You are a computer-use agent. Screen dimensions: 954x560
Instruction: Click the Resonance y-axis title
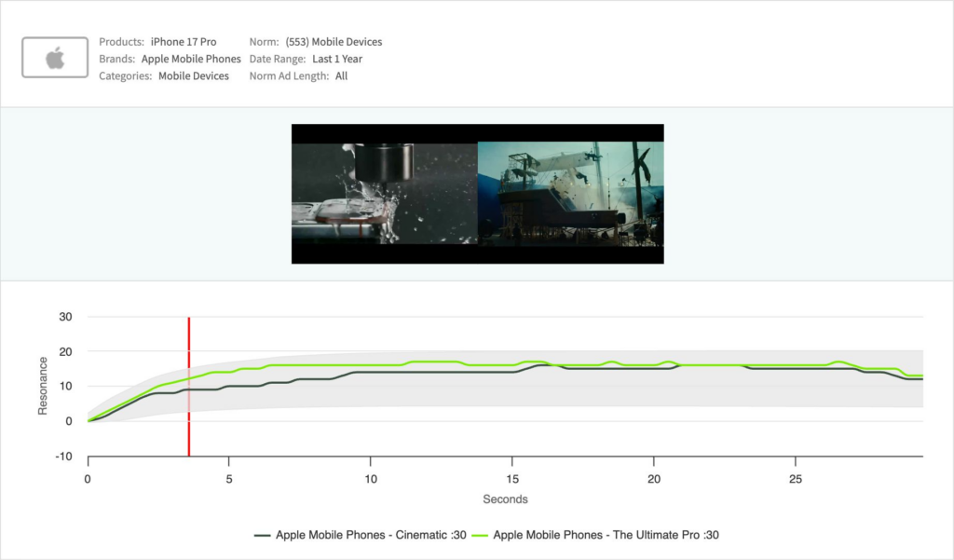click(43, 387)
